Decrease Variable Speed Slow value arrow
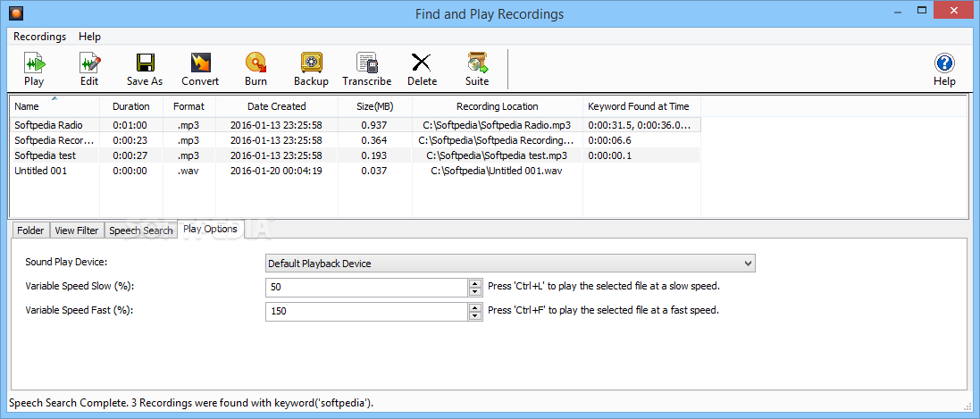Image resolution: width=980 pixels, height=419 pixels. (475, 291)
